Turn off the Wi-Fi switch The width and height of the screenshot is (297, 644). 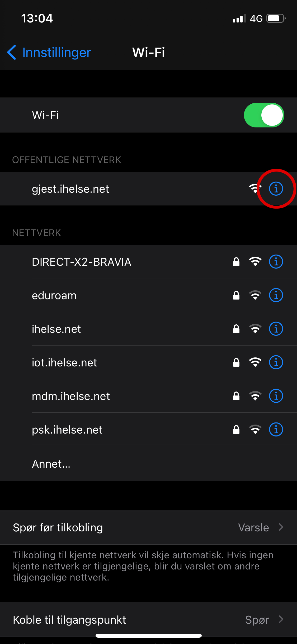point(264,115)
